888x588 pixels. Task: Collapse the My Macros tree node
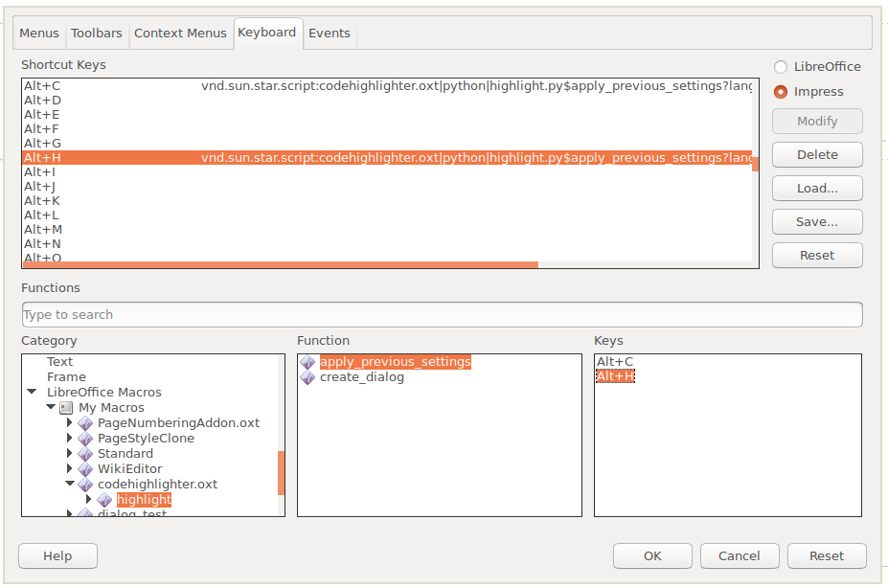[x=51, y=408]
